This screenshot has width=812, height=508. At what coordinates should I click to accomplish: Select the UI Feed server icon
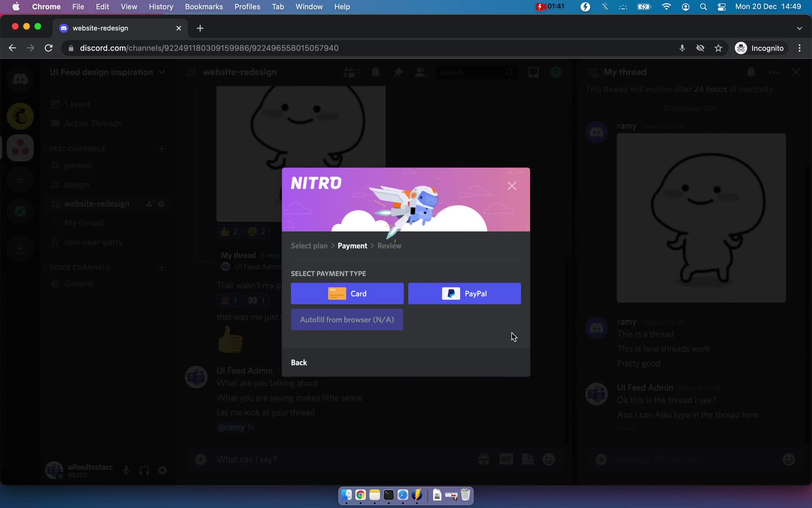[x=20, y=148]
